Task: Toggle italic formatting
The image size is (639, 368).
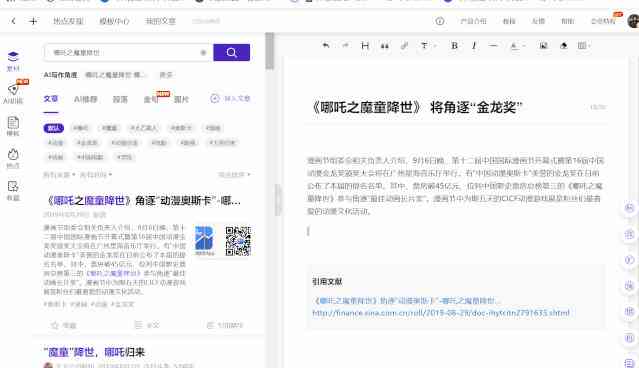Action: 474,46
